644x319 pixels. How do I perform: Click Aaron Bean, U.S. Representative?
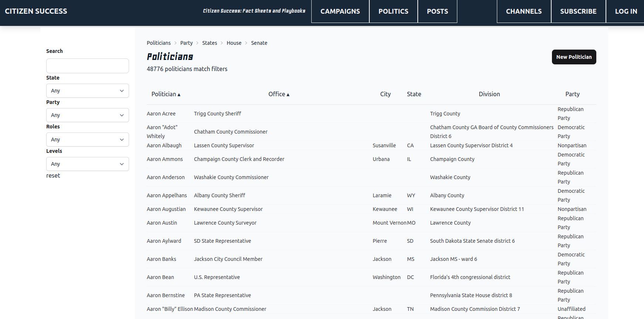[x=160, y=277]
